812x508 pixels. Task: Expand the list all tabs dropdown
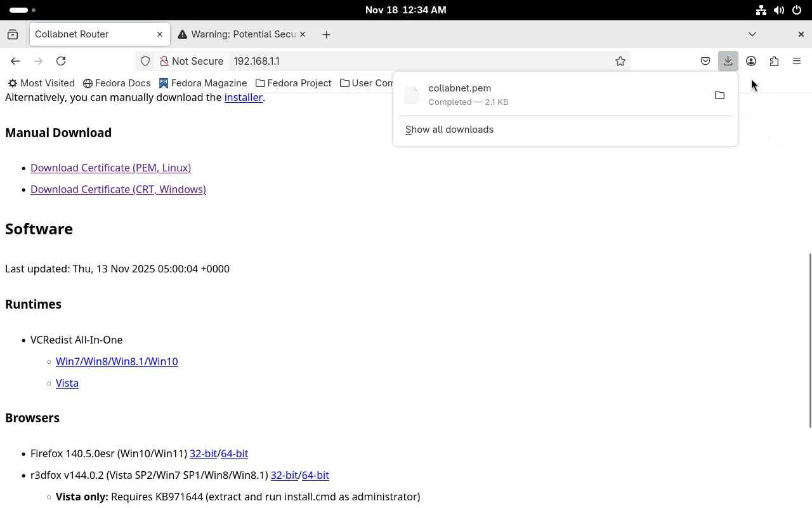click(x=752, y=34)
